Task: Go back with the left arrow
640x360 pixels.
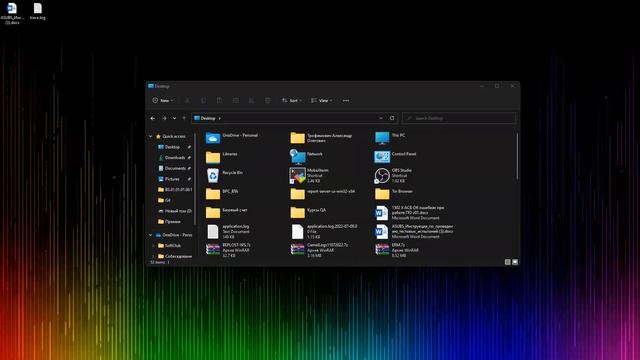Action: click(x=153, y=118)
